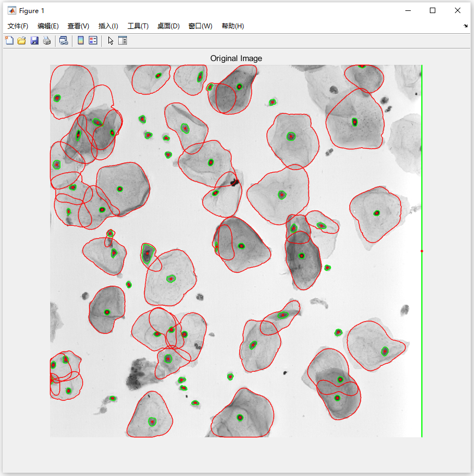Viewport: 474px width, 476px height.
Task: Click the MATLAB logo in the title bar
Action: pyautogui.click(x=12, y=10)
